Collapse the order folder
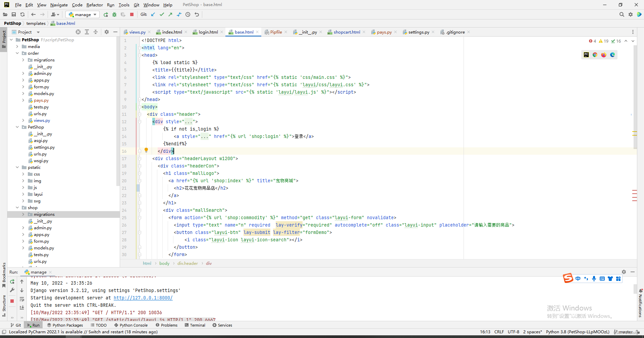The width and height of the screenshot is (644, 338). coord(17,53)
